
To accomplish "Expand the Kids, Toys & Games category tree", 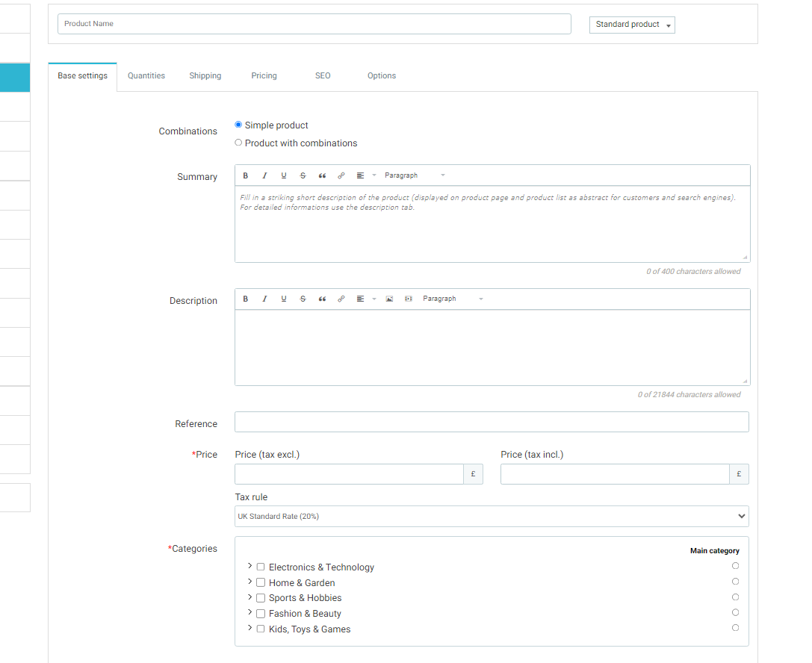I will 250,628.
